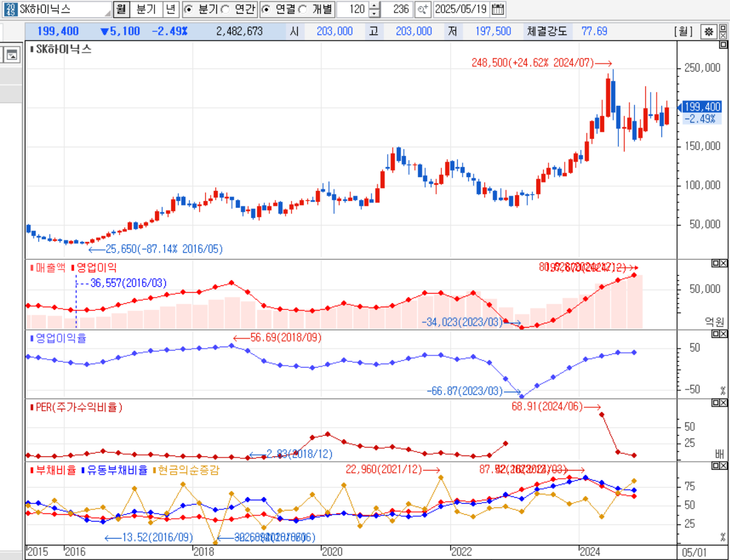This screenshot has width=730, height=560.
Task: Maximize the 영업이익율 pane
Action: click(x=715, y=334)
